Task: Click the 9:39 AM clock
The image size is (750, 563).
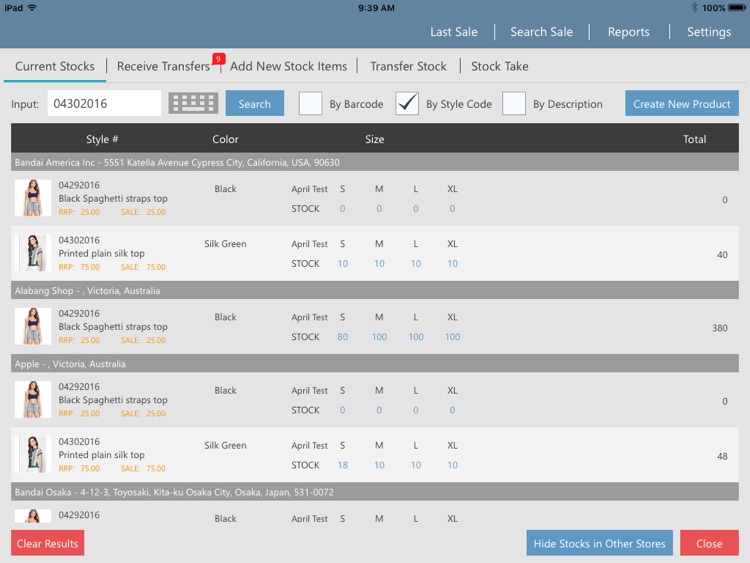Action: [376, 8]
